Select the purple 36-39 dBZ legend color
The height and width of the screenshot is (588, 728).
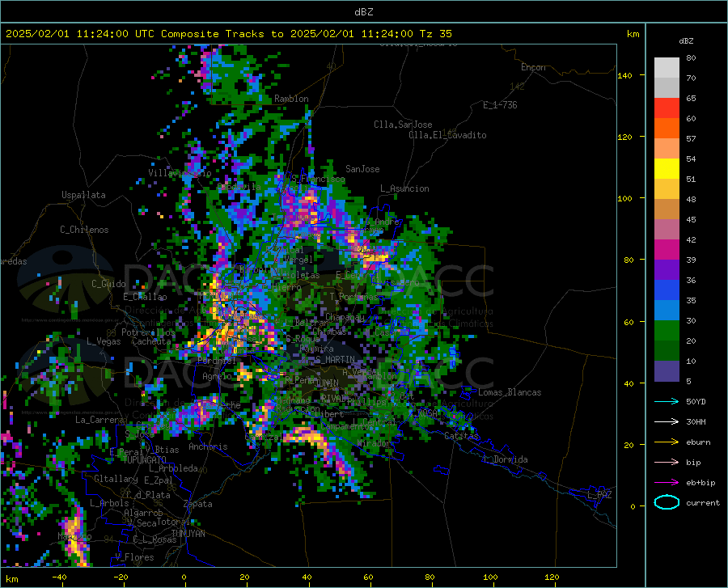coord(667,269)
